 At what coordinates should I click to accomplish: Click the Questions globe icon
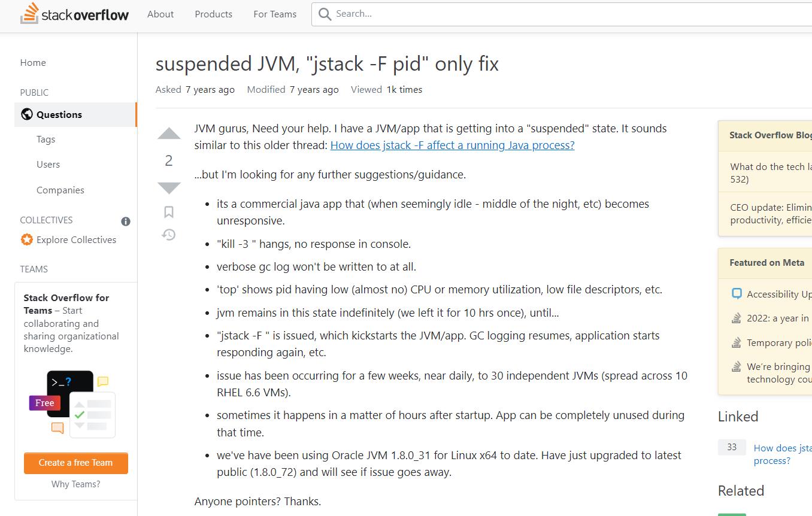pos(27,114)
